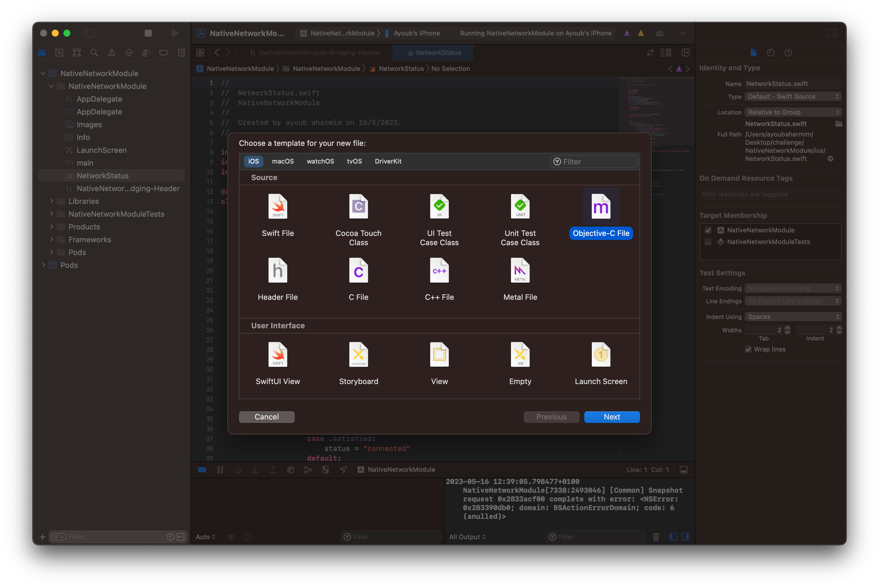This screenshot has height=588, width=879.
Task: Open the Type dropdown Default - Swift Source
Action: [793, 96]
